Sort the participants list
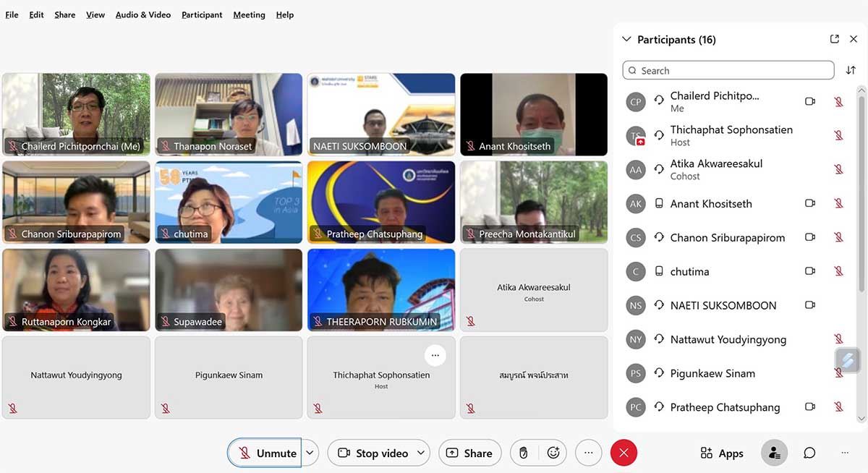The width and height of the screenshot is (868, 473). [x=851, y=70]
